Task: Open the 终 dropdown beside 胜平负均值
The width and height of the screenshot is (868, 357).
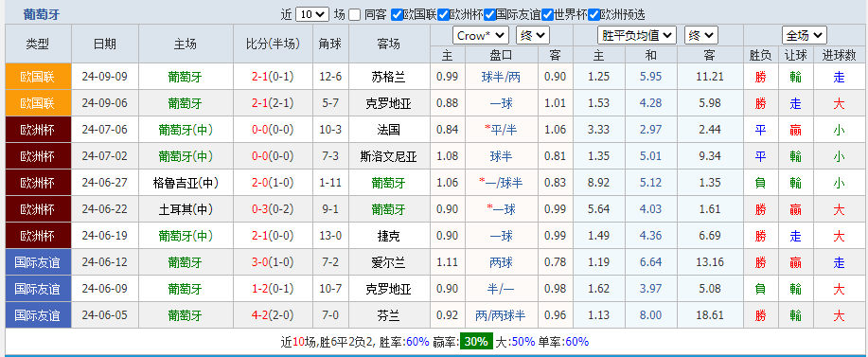Action: point(700,36)
